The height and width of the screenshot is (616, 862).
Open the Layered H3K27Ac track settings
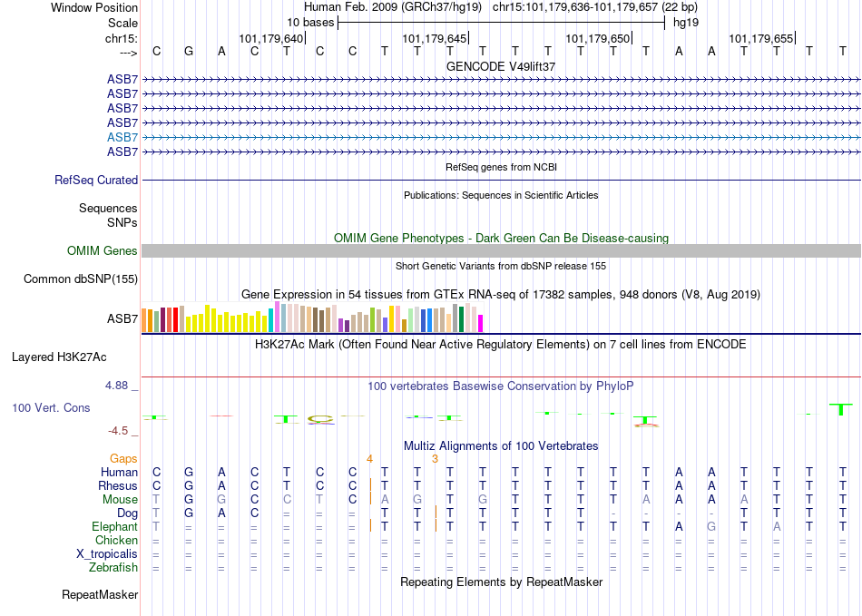coord(59,357)
